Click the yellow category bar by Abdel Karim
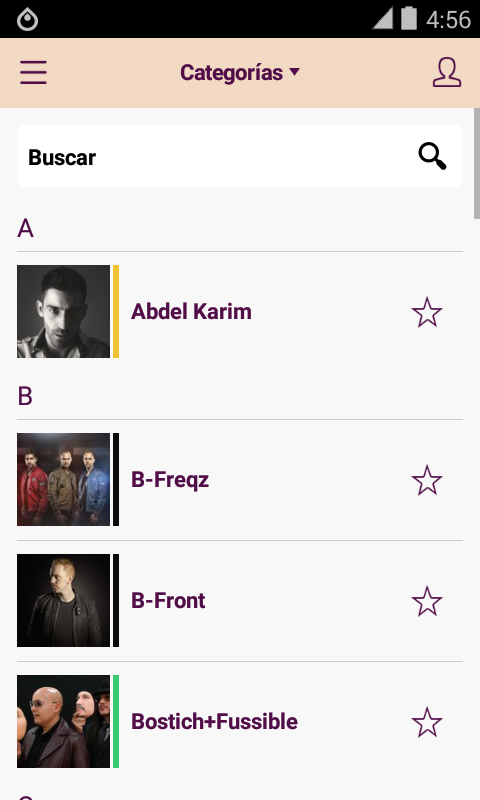 116,311
